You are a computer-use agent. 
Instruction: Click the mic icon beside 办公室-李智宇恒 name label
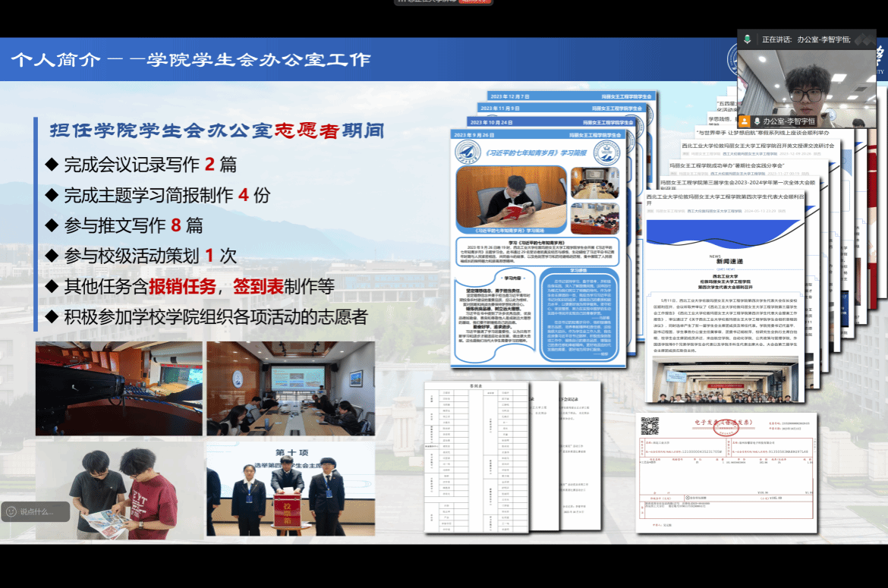pos(757,121)
